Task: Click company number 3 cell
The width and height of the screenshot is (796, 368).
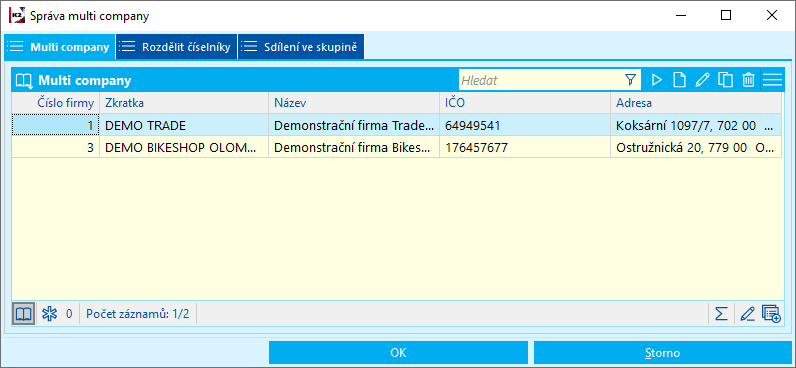Action: tap(56, 148)
